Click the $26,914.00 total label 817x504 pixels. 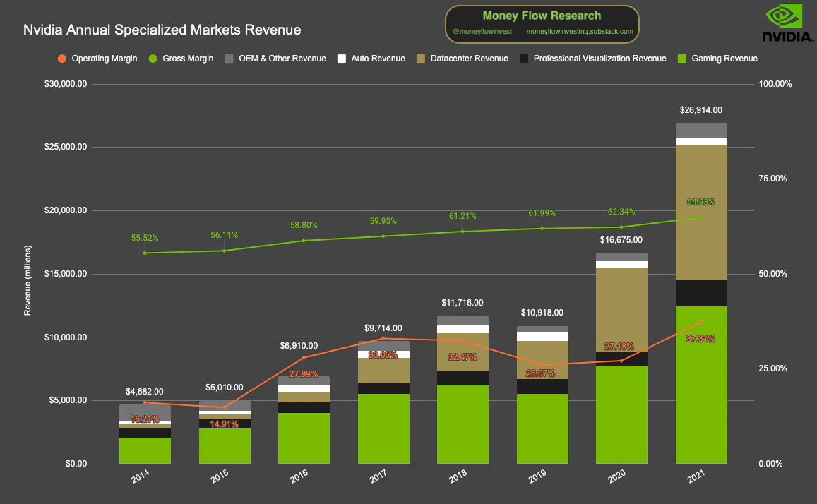[x=700, y=110]
